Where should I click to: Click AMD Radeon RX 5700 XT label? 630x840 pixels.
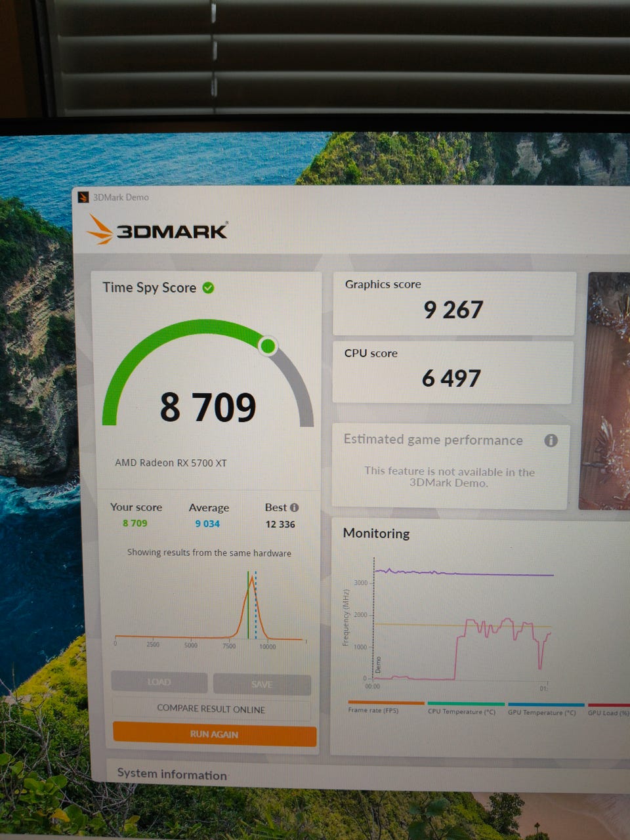pyautogui.click(x=171, y=463)
